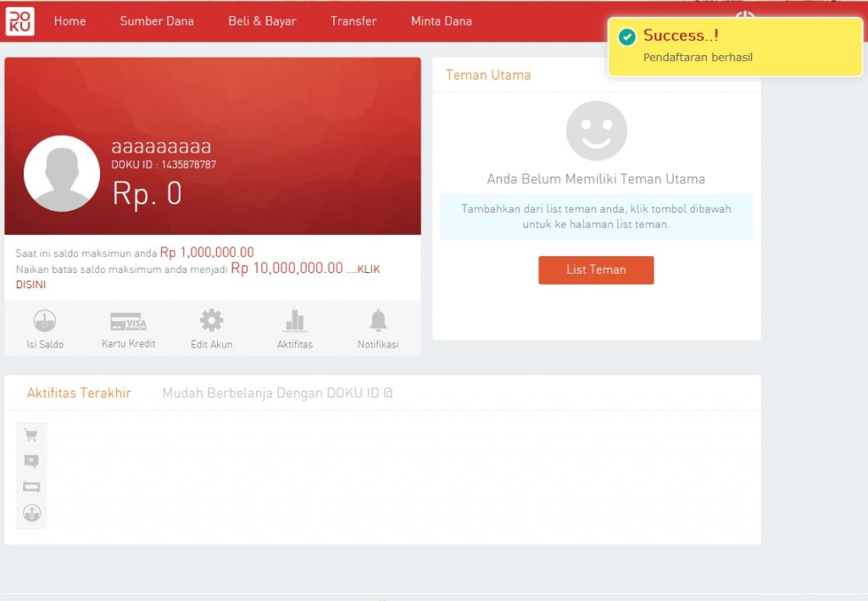Screen dimensions: 868x601
Task: Click the username aaaaaaaaa
Action: click(161, 147)
